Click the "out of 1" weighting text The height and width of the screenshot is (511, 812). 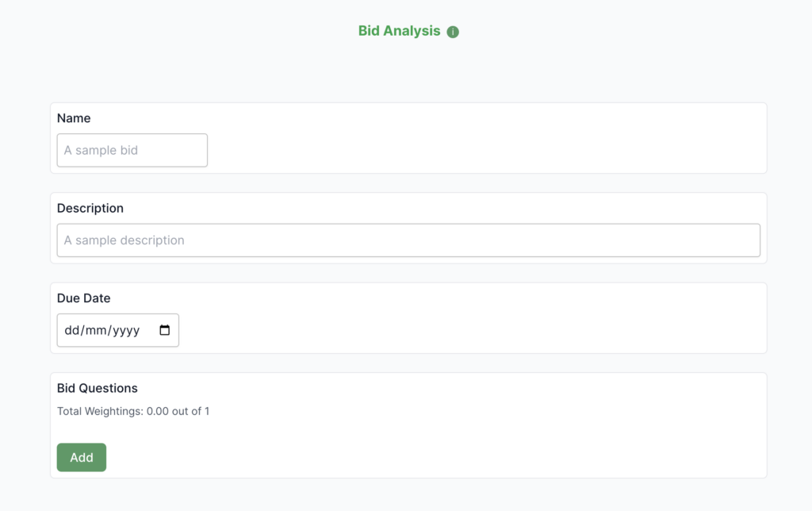[x=191, y=411]
